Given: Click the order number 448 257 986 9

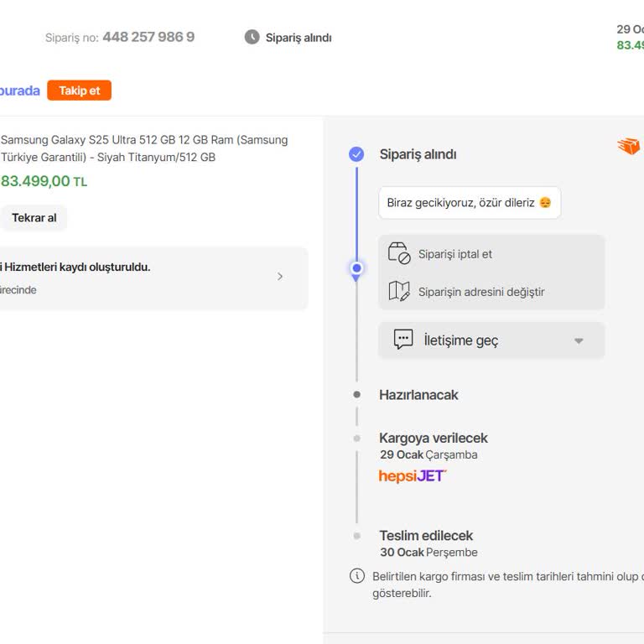Looking at the screenshot, I should pyautogui.click(x=148, y=37).
